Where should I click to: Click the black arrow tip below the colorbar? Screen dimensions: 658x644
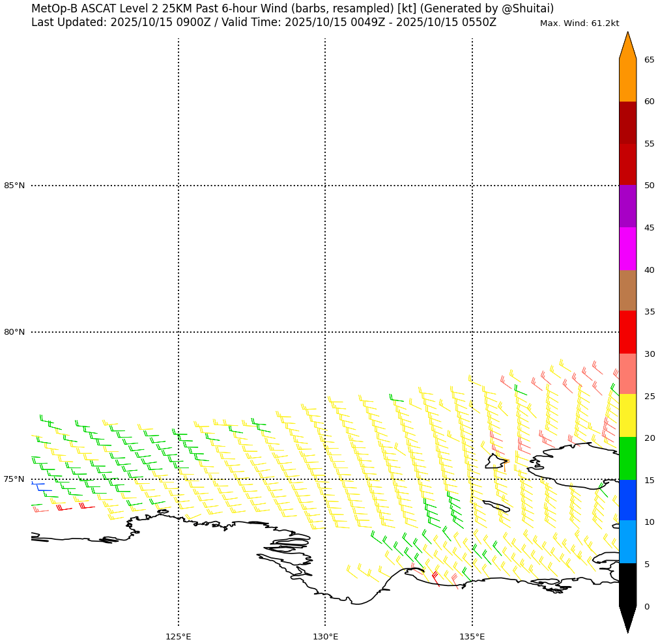(627, 620)
